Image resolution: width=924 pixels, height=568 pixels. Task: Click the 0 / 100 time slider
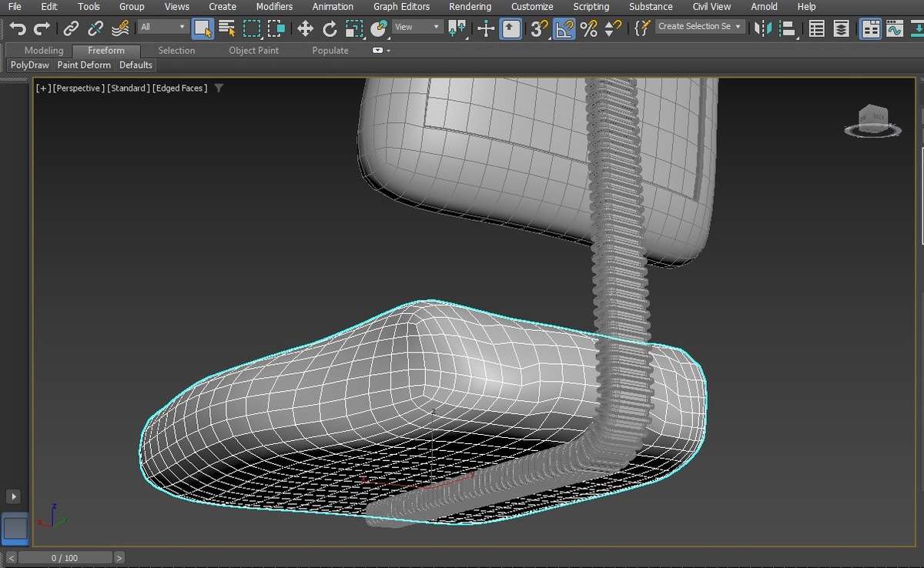pyautogui.click(x=65, y=557)
